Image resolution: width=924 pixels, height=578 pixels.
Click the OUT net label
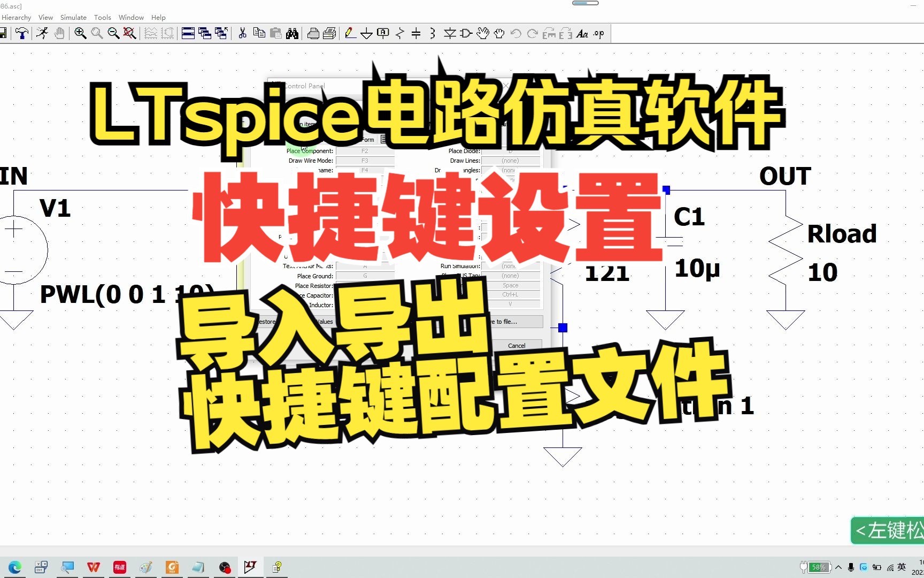click(785, 176)
